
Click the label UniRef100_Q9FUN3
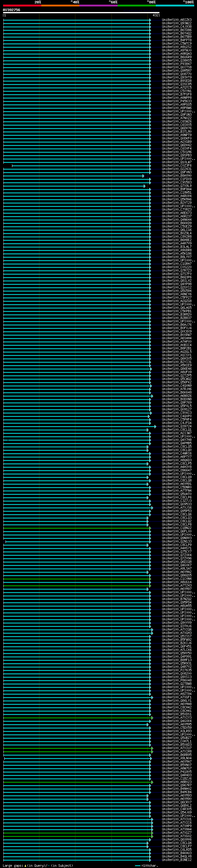[177, 115]
